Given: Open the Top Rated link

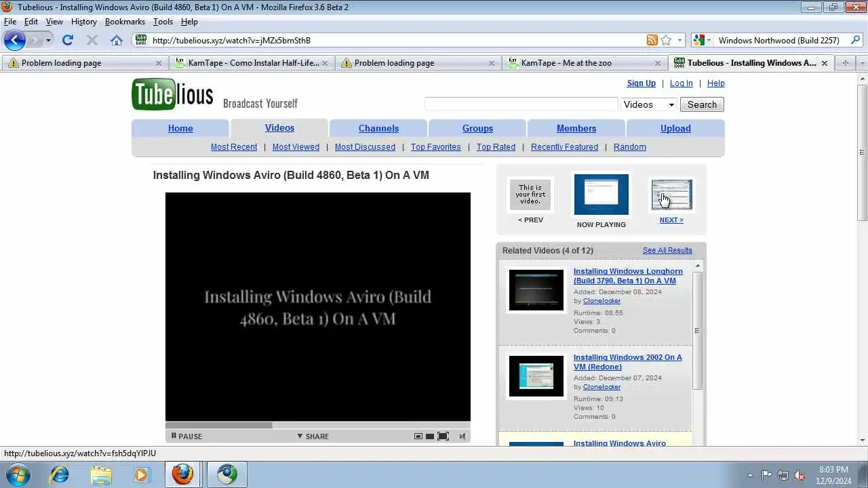Looking at the screenshot, I should coord(496,147).
